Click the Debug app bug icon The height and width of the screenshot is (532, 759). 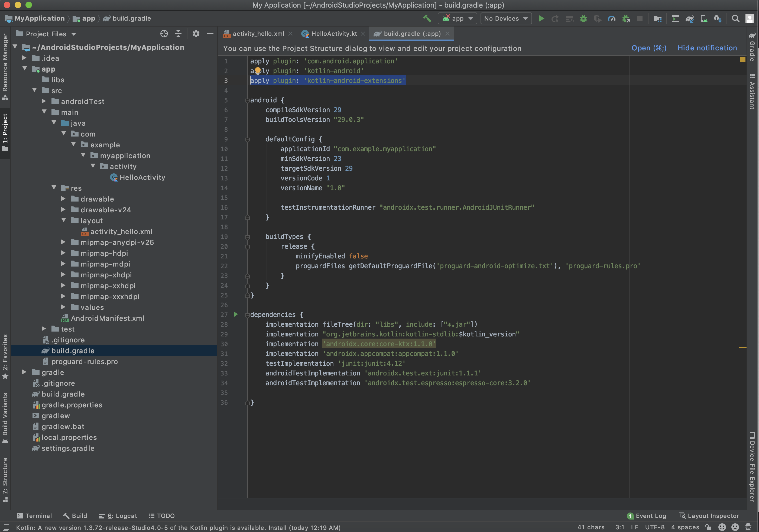[583, 18]
